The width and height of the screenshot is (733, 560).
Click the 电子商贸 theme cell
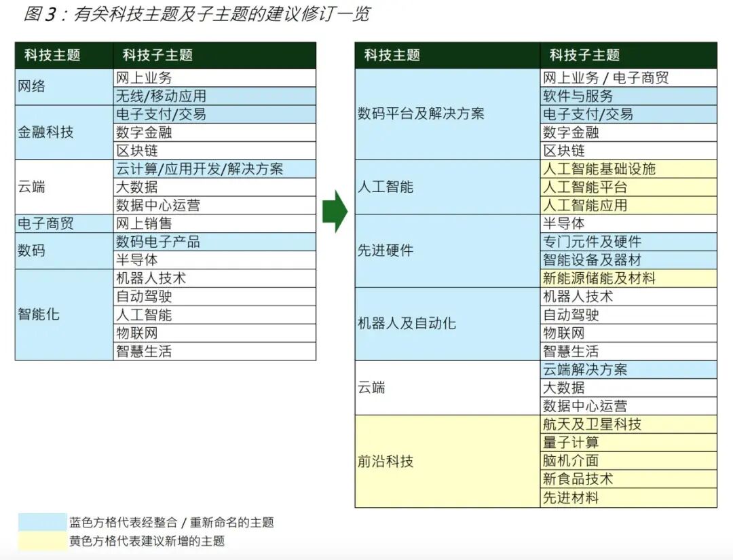pyautogui.click(x=64, y=224)
